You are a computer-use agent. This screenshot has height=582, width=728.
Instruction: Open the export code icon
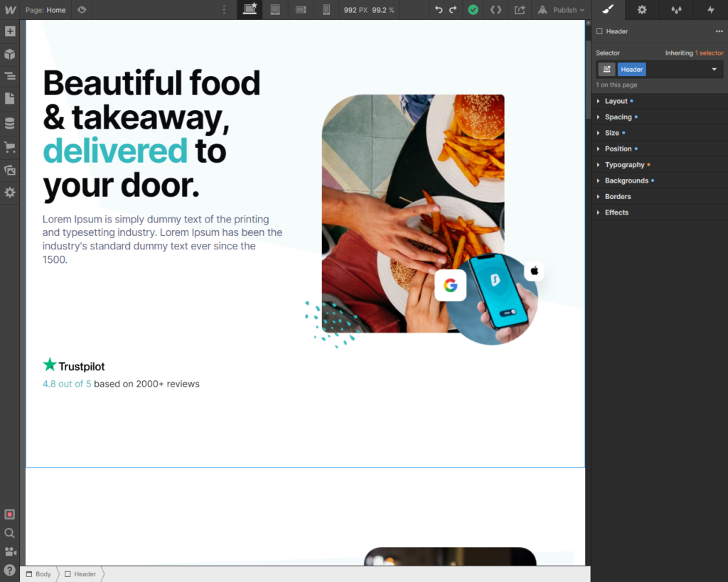click(496, 10)
